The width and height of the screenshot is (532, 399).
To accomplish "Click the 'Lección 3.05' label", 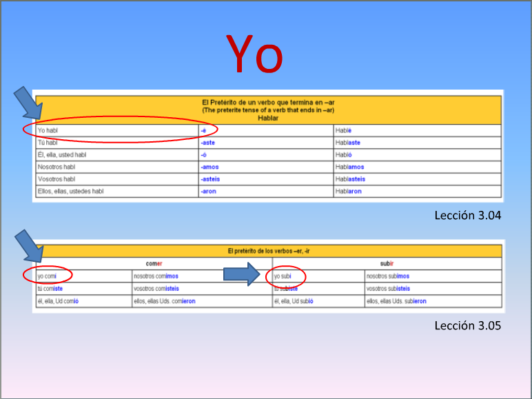I will [467, 325].
